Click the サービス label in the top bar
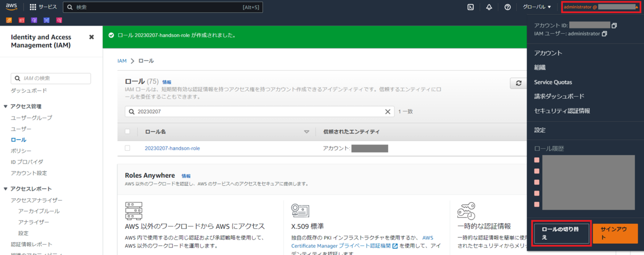The width and height of the screenshot is (644, 255). (x=48, y=8)
